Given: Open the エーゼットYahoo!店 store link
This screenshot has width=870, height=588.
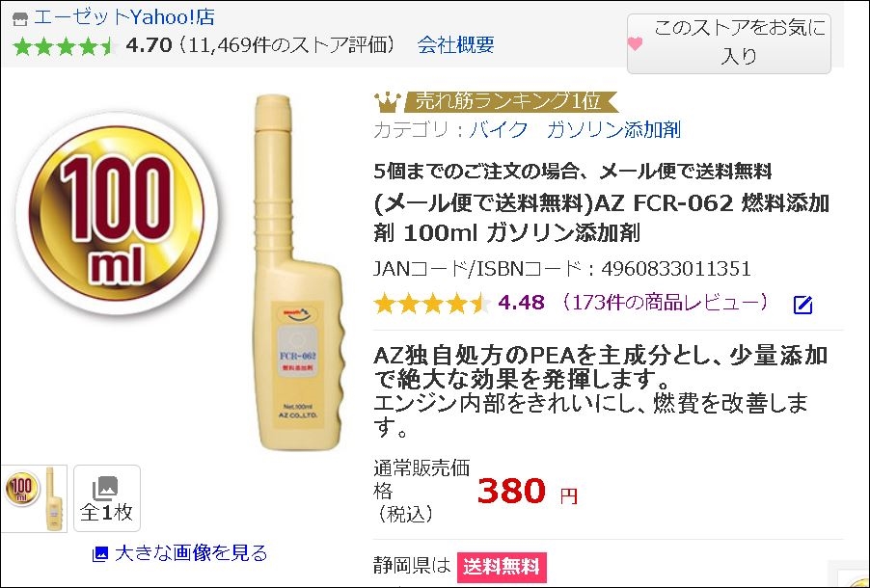Looking at the screenshot, I should click(123, 17).
